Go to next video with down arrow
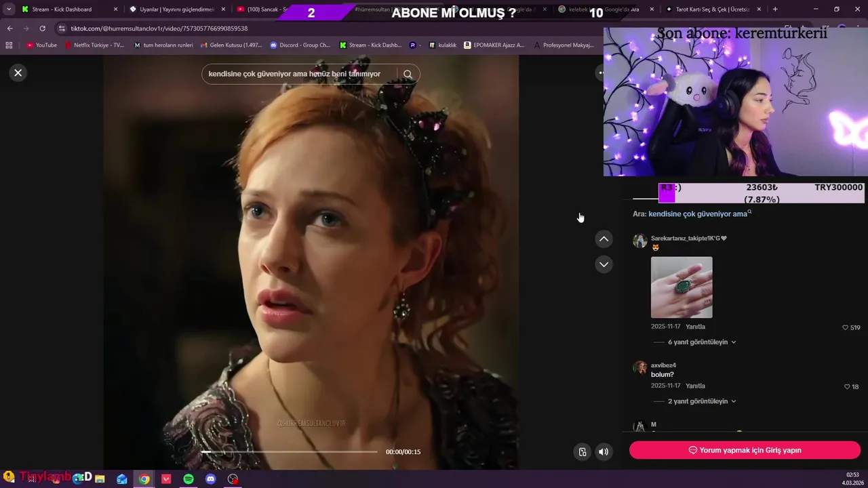Image resolution: width=868 pixels, height=488 pixels. [604, 264]
